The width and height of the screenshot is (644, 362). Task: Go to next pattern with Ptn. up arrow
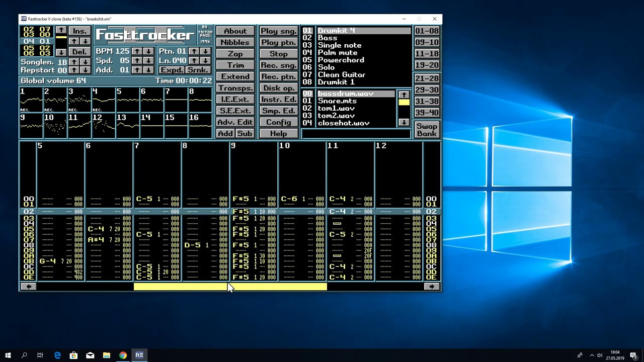pos(194,51)
